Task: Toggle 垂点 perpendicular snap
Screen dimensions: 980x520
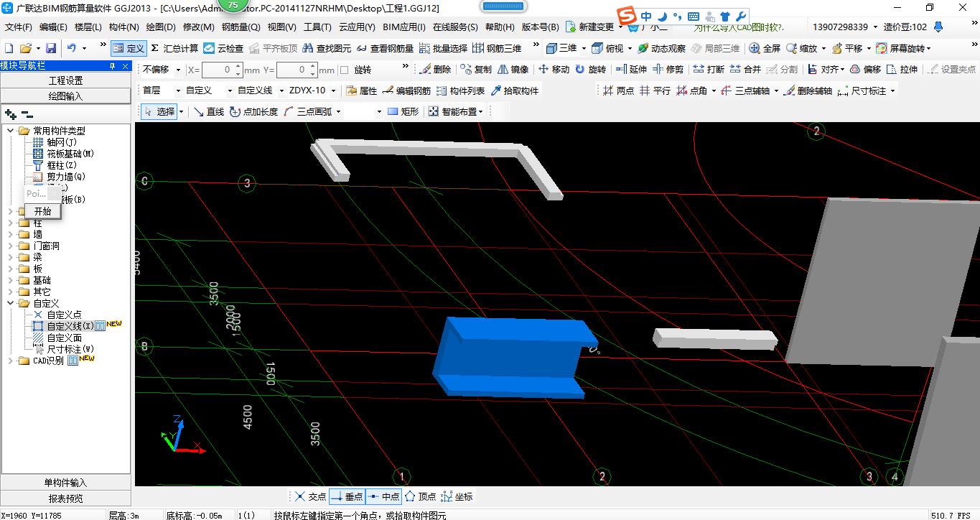Action: (x=347, y=496)
